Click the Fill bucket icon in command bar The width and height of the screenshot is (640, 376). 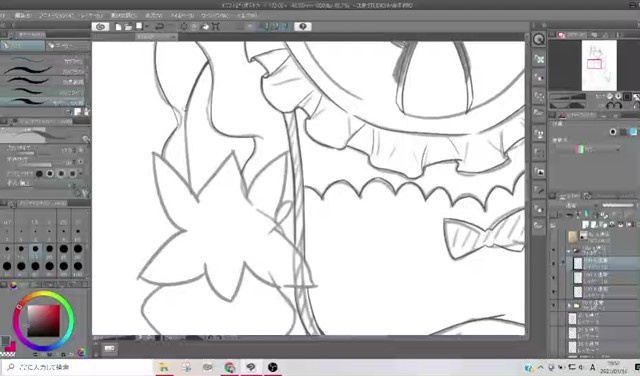205,27
